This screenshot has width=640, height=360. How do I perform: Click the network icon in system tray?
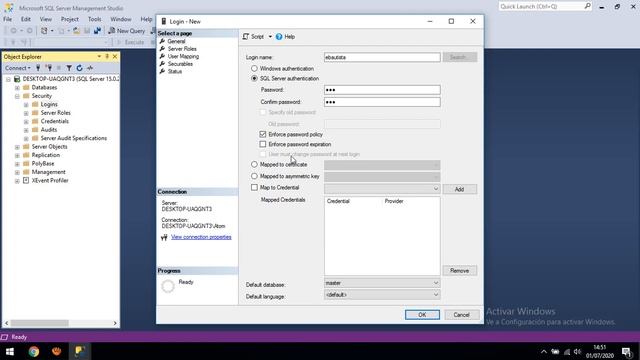coord(567,351)
